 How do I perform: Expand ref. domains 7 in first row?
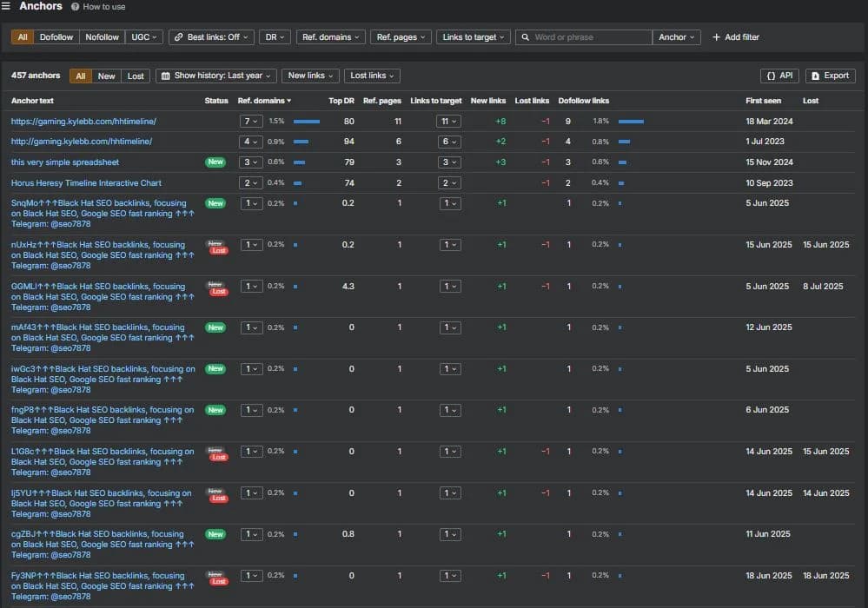click(251, 121)
